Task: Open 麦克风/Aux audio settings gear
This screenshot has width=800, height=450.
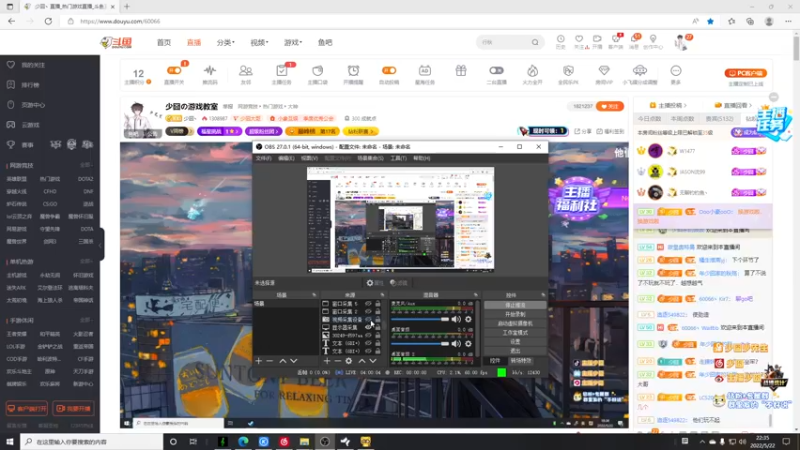Action: [468, 319]
